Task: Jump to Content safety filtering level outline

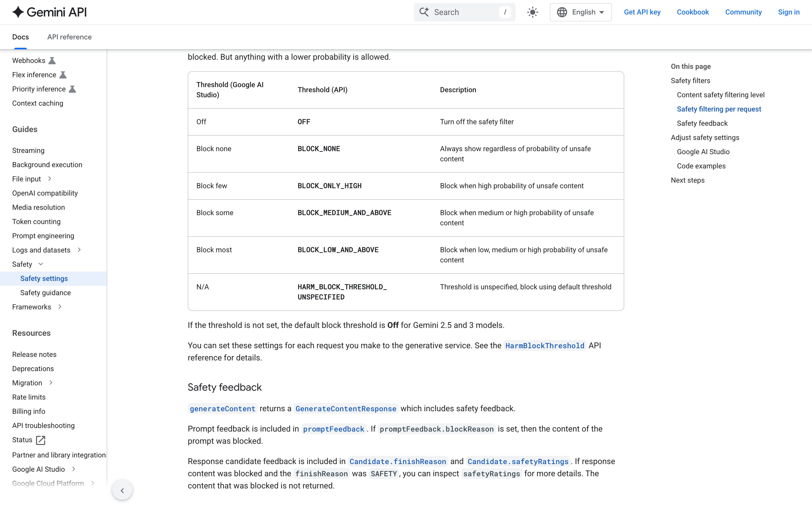Action: (720, 95)
